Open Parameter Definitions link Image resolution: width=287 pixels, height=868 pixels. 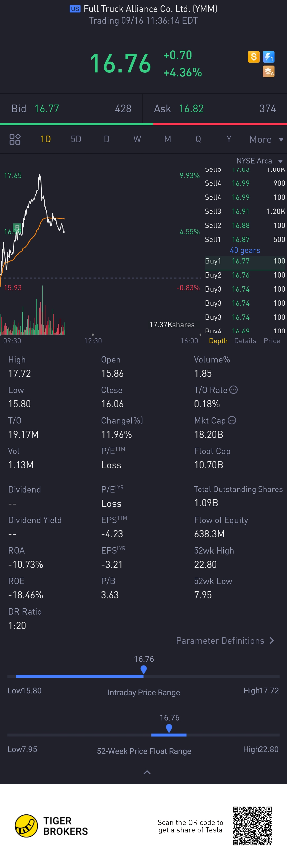coord(225,641)
